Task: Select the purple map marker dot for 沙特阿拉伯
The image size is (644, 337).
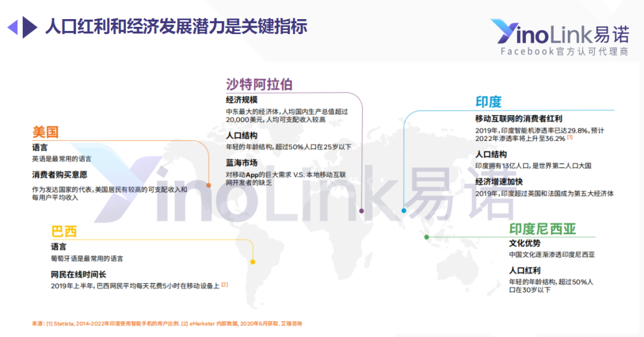Action: pos(361,211)
